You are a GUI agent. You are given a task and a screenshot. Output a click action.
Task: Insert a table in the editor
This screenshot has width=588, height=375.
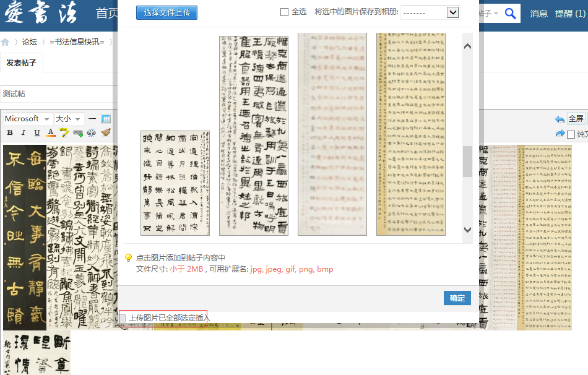click(x=106, y=119)
